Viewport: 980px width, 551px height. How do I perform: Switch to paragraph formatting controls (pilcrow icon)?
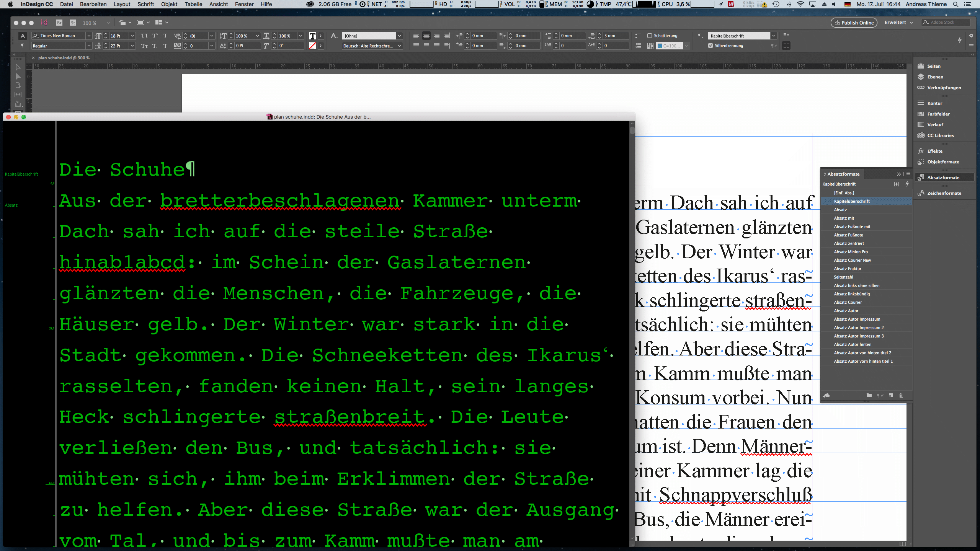[x=23, y=46]
